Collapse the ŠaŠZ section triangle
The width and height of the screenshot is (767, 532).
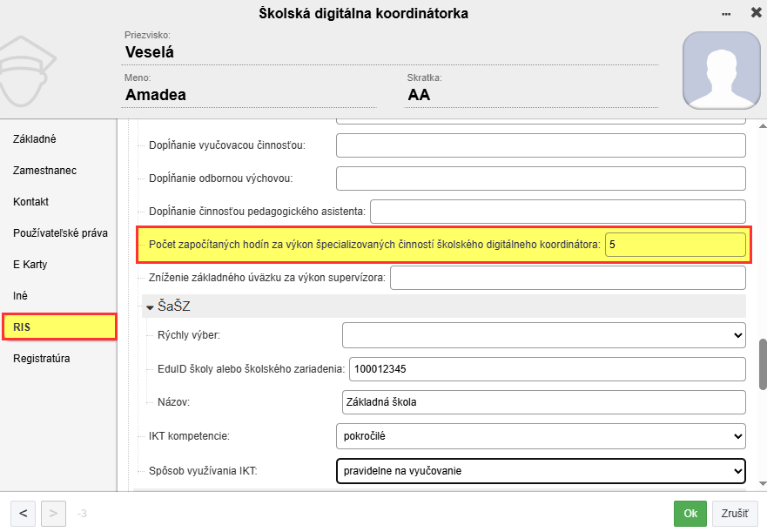coord(150,306)
